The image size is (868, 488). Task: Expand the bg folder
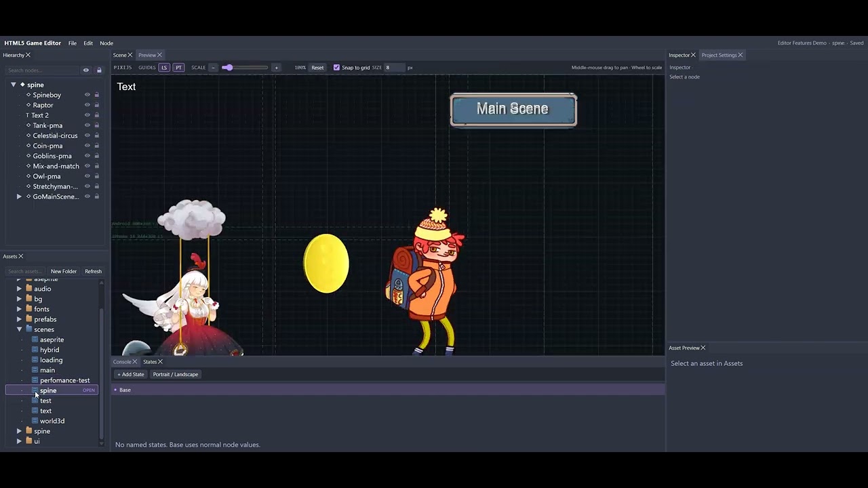[20, 299]
